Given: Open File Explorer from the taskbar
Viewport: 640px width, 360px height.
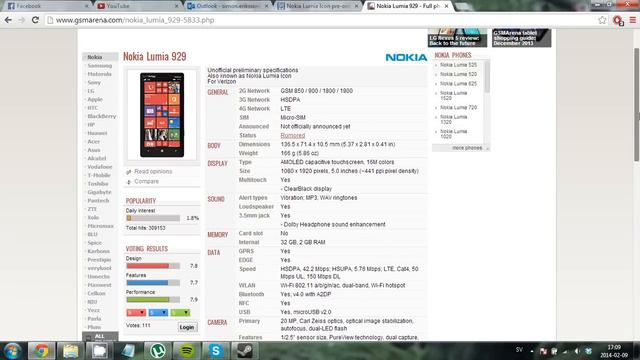Looking at the screenshot, I should point(70,351).
